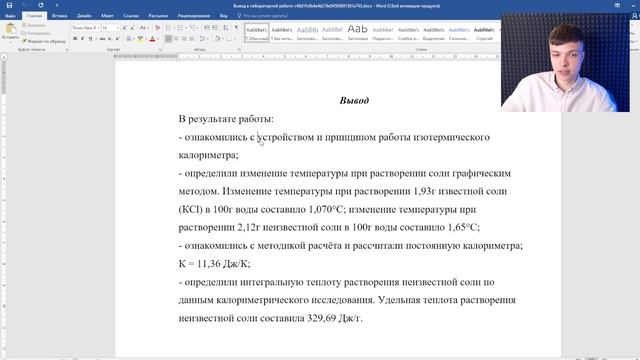
Task: Open the Change Case (Aa) dropdown
Action: click(x=144, y=28)
